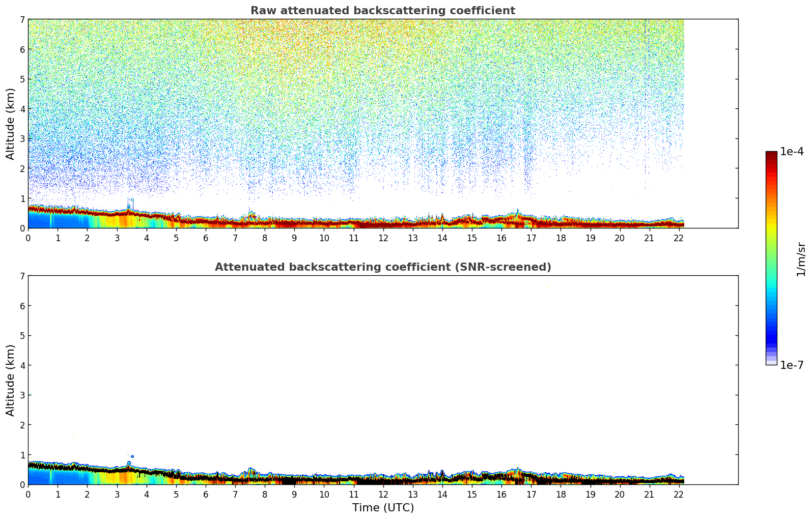Screen dimensions: 812x519
Task: Click hour 17 tick on top plot axis
Action: [531, 238]
